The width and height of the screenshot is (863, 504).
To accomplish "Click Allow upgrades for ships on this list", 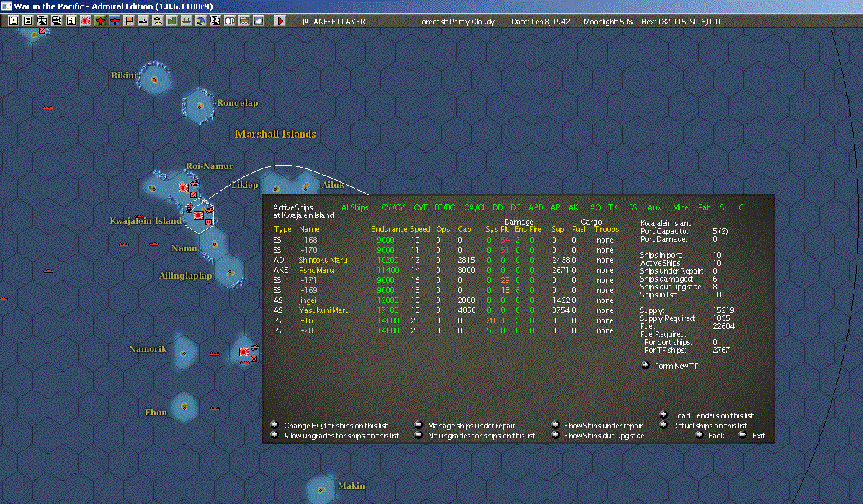I will (x=341, y=436).
